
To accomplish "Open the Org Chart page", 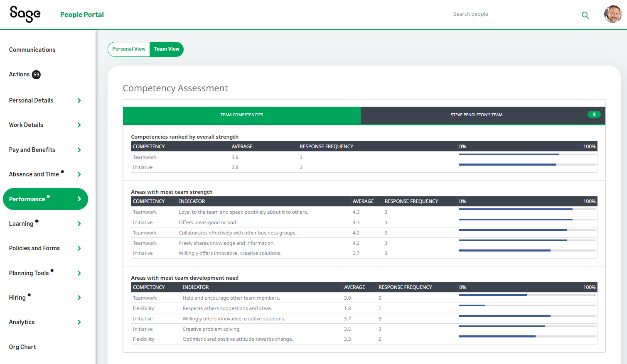I will tap(22, 347).
